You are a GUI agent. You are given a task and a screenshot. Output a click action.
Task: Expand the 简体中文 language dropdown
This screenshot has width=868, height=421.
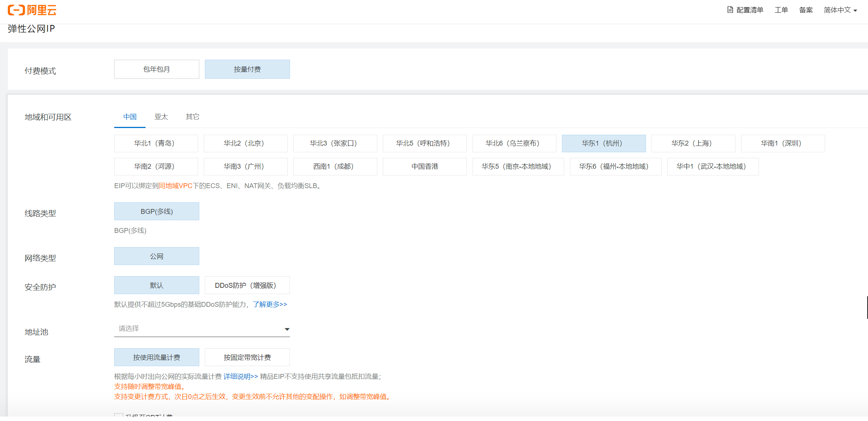pyautogui.click(x=840, y=10)
